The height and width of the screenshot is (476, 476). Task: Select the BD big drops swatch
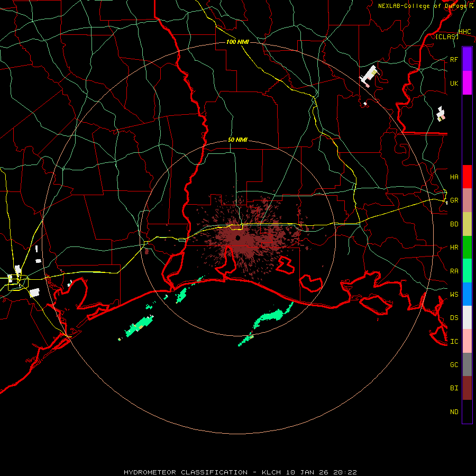pyautogui.click(x=467, y=224)
